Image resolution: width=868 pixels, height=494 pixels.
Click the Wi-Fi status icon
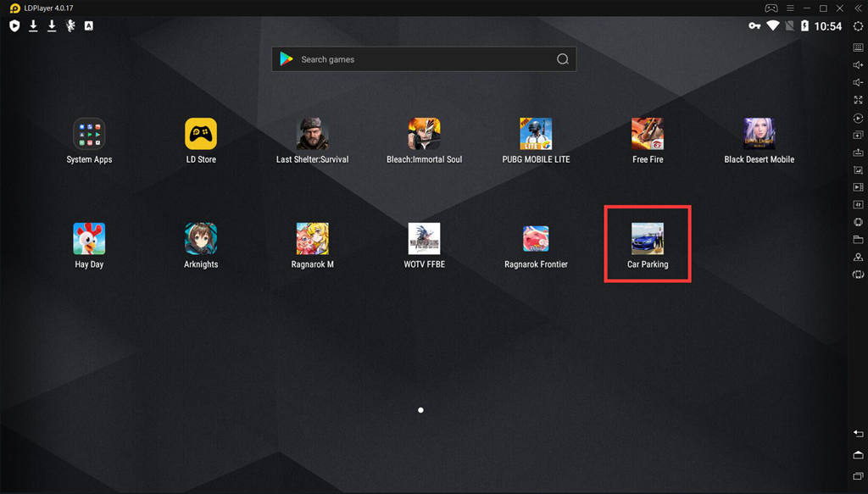pos(773,25)
